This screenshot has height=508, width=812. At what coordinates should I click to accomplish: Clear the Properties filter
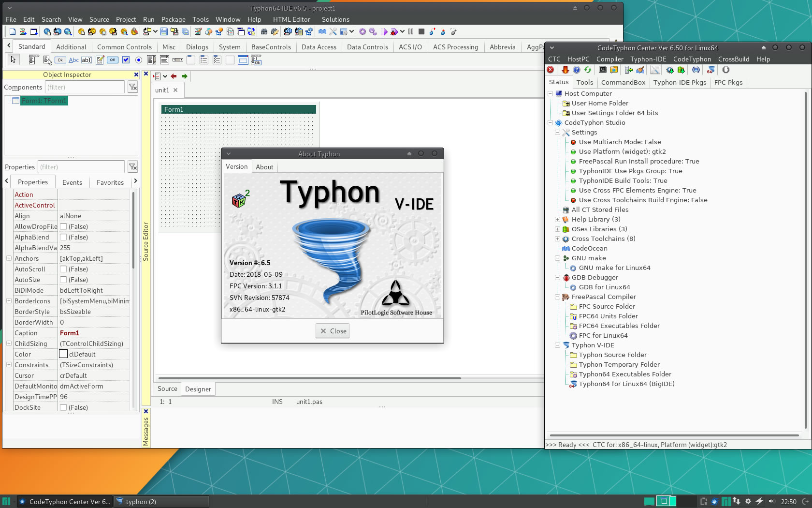(x=133, y=167)
